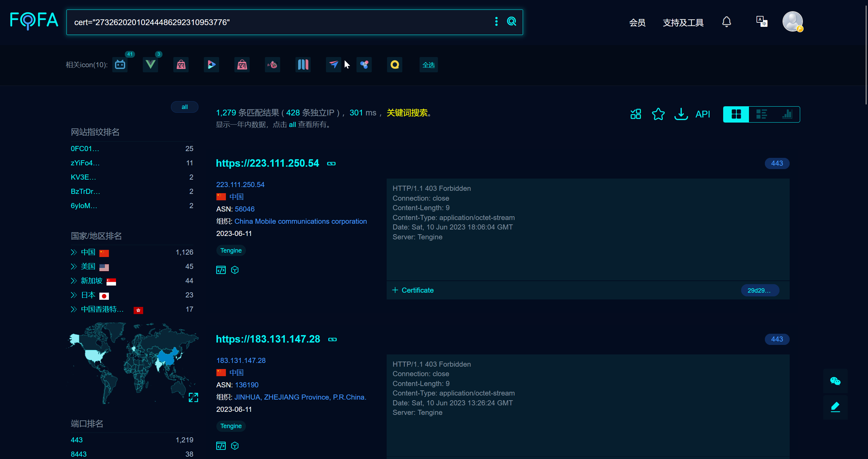Open the user avatar profile
The width and height of the screenshot is (868, 459).
(793, 21)
